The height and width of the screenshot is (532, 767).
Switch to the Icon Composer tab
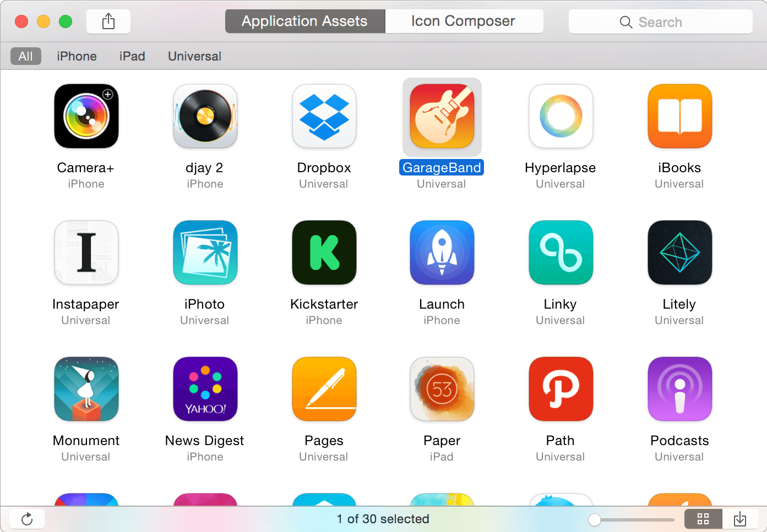coord(464,21)
